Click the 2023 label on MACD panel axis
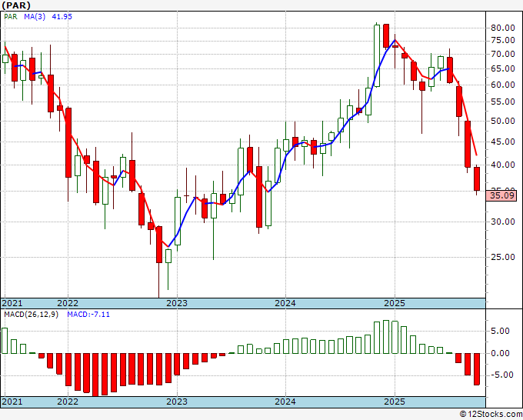Viewport: 523px width, 420px height. click(177, 402)
